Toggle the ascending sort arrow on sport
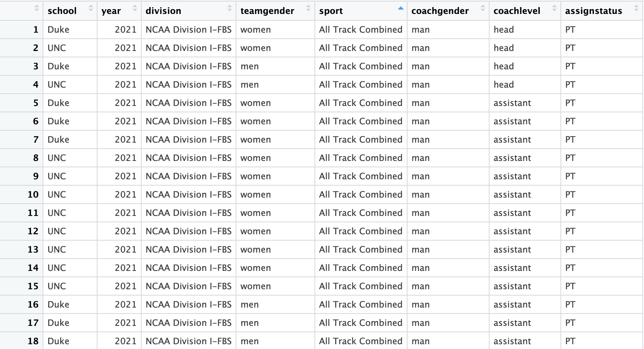644x349 pixels. 401,8
